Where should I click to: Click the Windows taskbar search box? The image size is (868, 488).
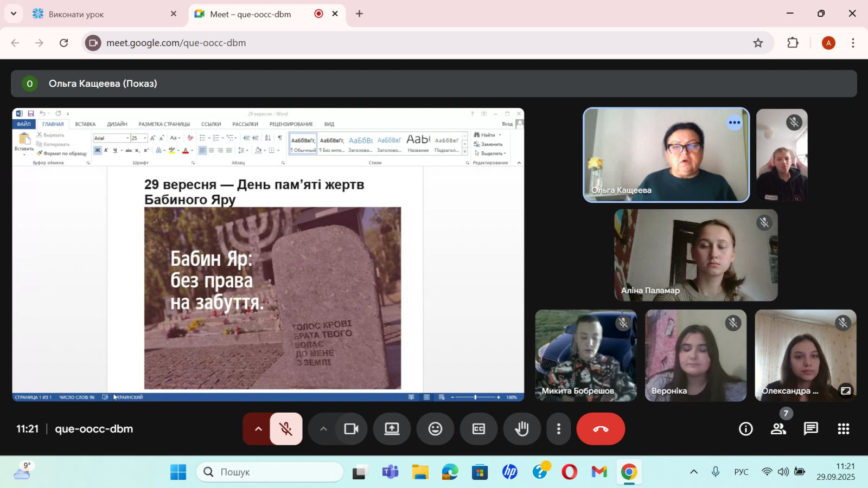(x=270, y=472)
